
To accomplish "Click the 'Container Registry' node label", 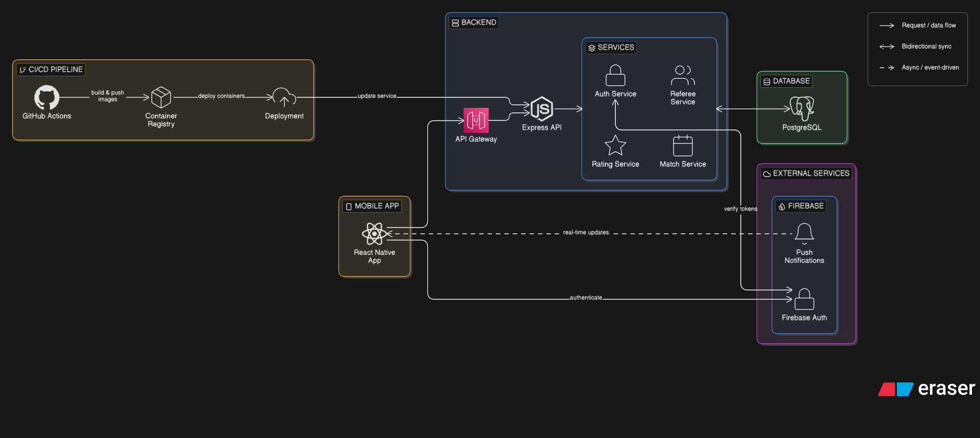I will click(x=161, y=120).
